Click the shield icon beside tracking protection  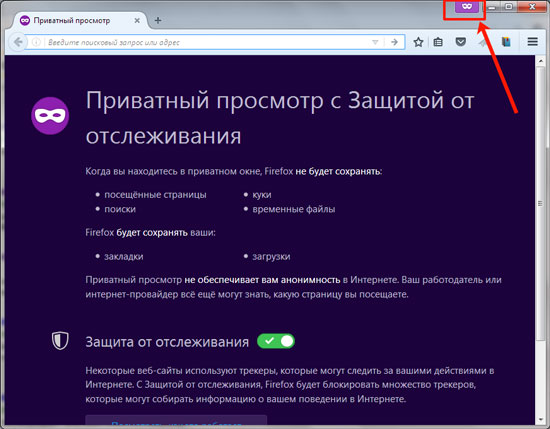[x=60, y=340]
